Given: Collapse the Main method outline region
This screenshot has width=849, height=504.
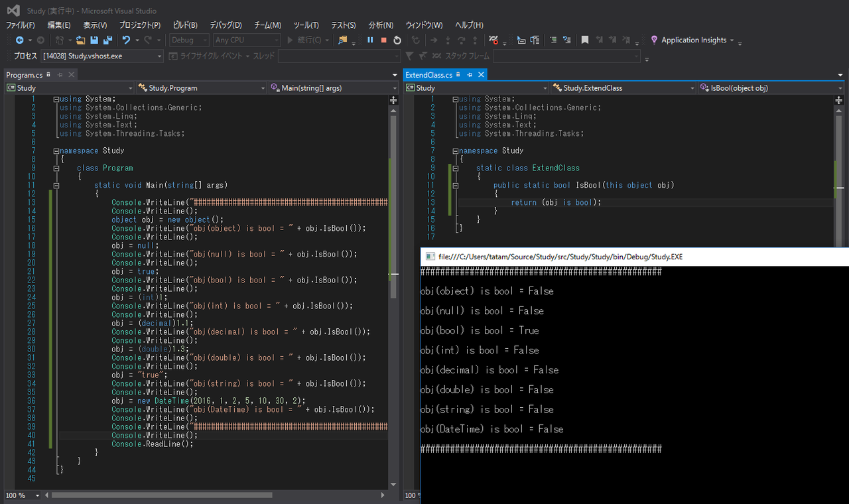Looking at the screenshot, I should pos(56,186).
